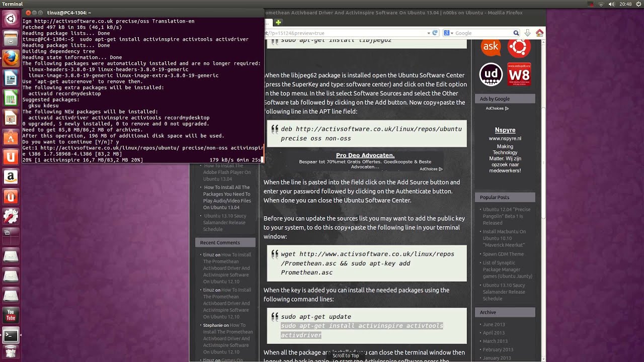Open the Files manager in the launcher
The image size is (644, 362).
pos(11,39)
